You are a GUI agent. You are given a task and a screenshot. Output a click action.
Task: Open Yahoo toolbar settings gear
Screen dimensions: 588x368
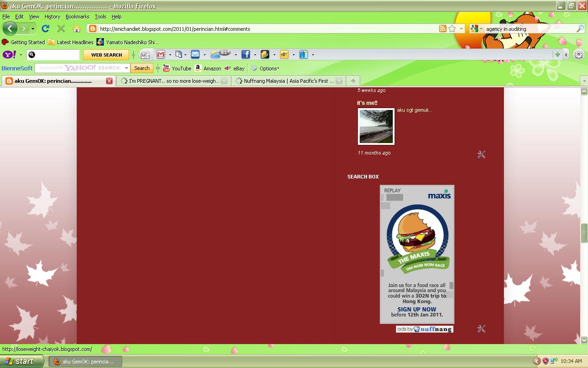(578, 55)
